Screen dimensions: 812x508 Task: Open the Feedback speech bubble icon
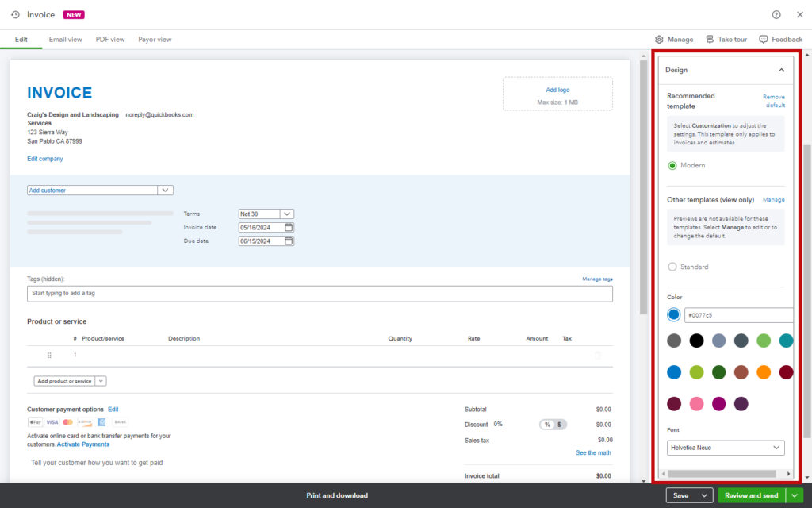[763, 38]
